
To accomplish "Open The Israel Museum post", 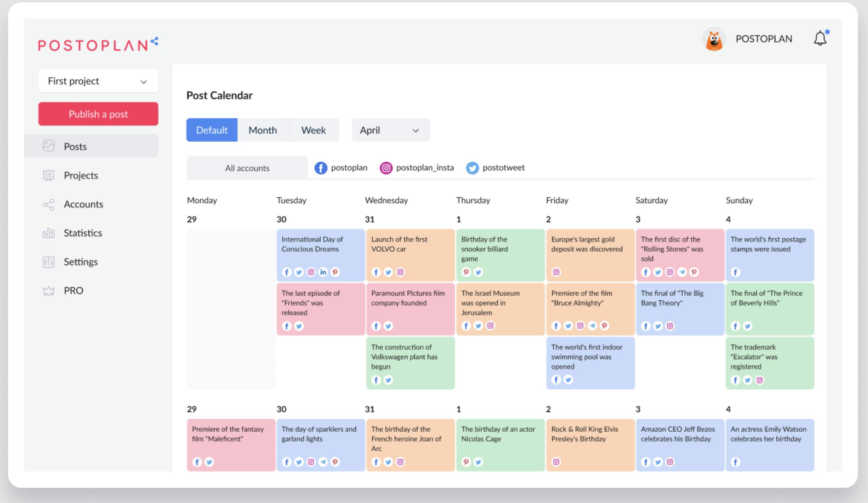I will (x=500, y=309).
